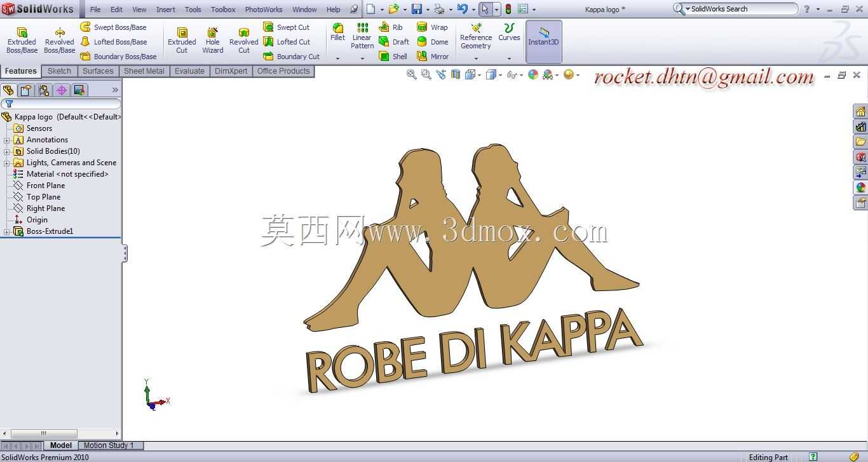Open SolidWorks Resources task pane tab
Image resolution: width=868 pixels, height=462 pixels.
tap(860, 112)
